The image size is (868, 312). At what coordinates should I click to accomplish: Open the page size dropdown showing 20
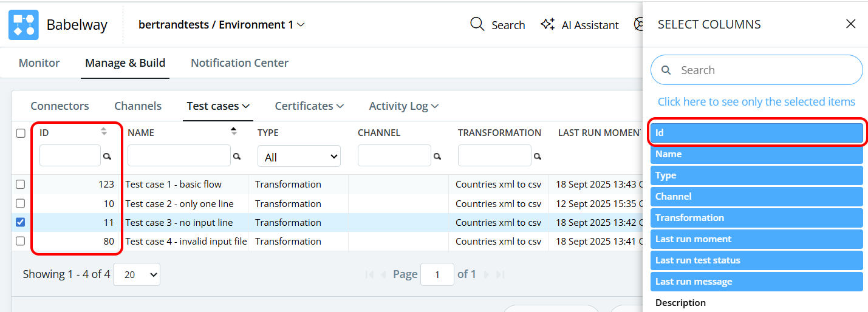[x=137, y=274]
